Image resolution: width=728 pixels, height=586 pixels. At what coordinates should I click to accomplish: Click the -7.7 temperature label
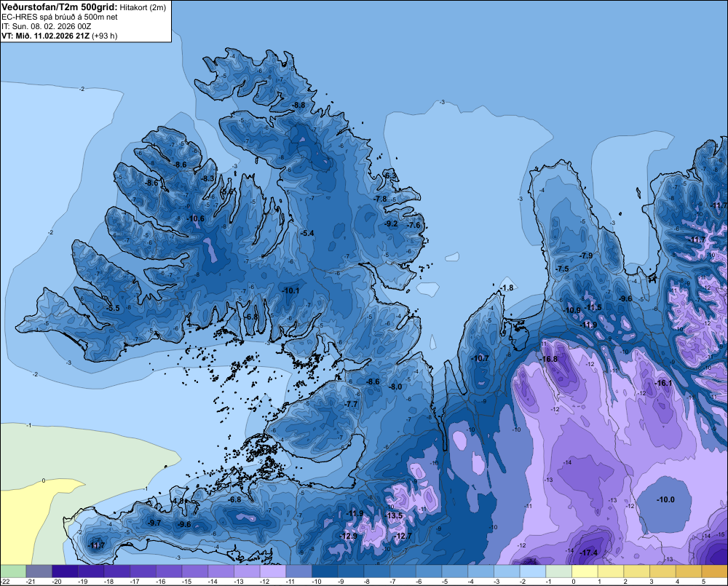(x=352, y=404)
